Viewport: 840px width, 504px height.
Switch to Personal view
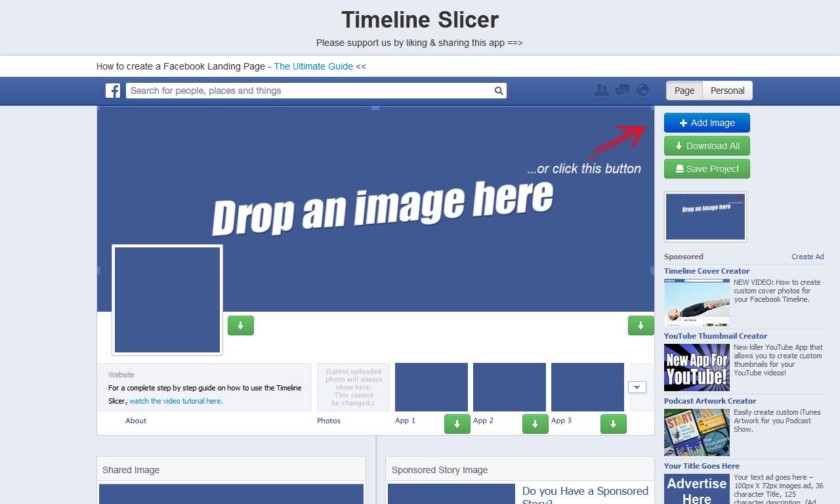(727, 91)
